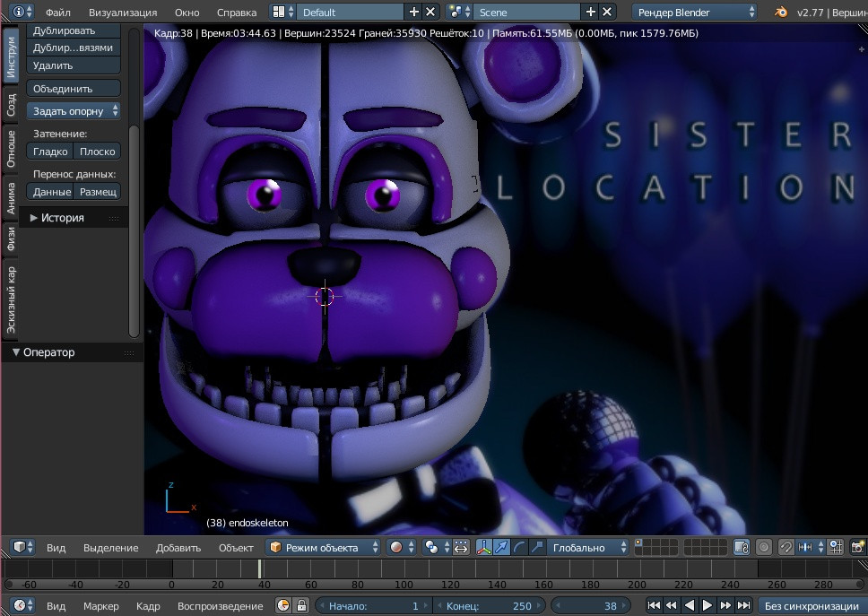The width and height of the screenshot is (868, 616).
Task: Delete the Default screen layout
Action: click(430, 12)
